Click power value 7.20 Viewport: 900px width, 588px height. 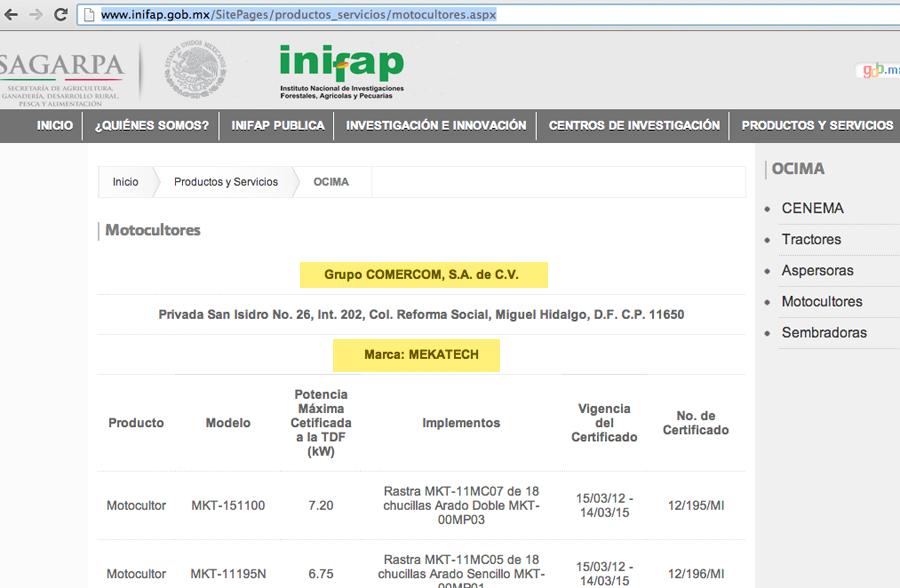coord(321,505)
